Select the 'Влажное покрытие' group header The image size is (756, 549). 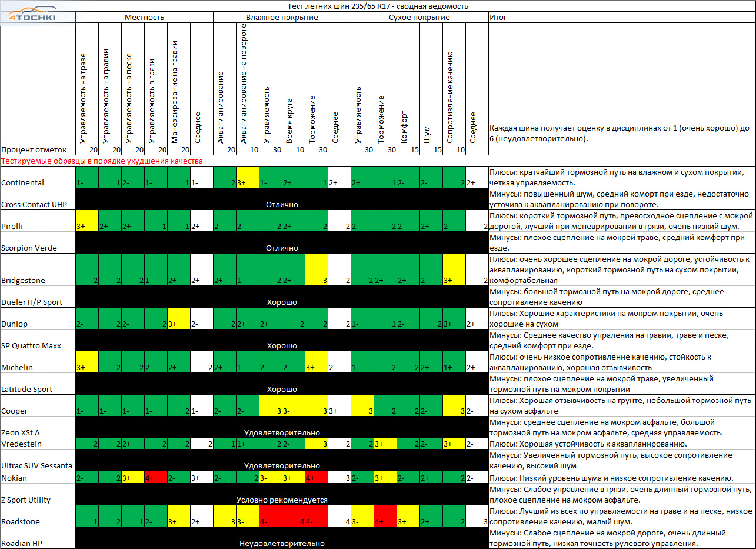click(x=282, y=18)
